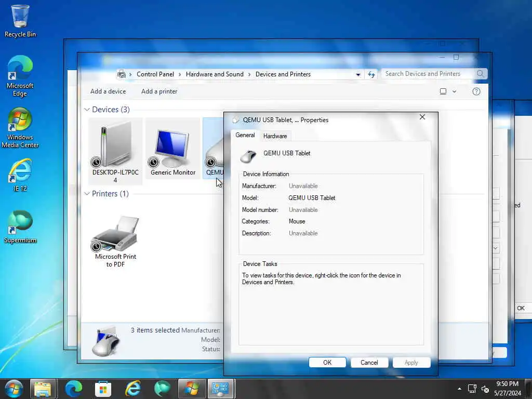Click the view options layout icon
The image size is (532, 399).
(443, 91)
